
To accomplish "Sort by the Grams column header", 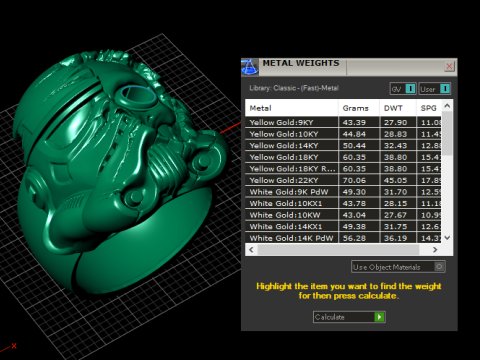I will 359,108.
